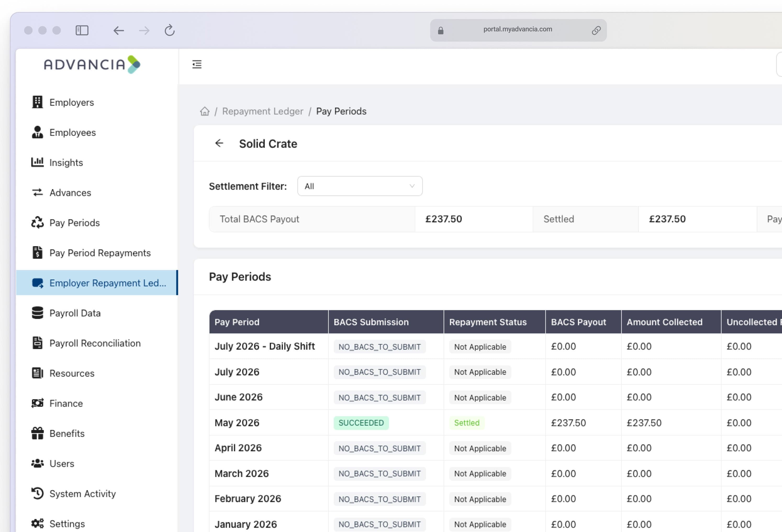Go to System Activity in the sidebar

(x=97, y=493)
